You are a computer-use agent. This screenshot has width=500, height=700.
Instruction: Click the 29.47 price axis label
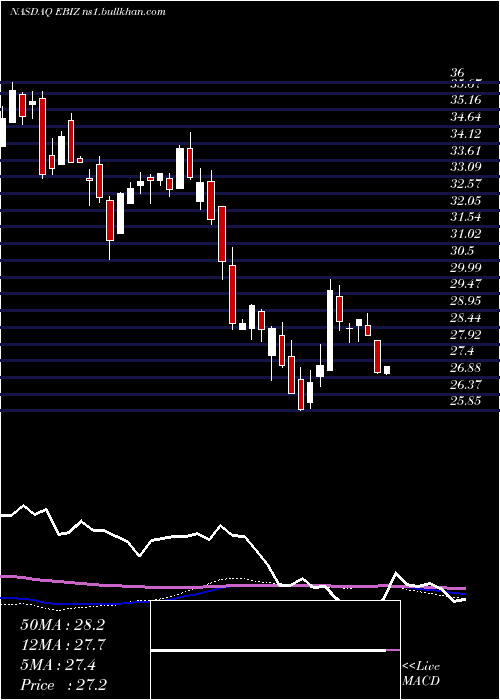(466, 284)
